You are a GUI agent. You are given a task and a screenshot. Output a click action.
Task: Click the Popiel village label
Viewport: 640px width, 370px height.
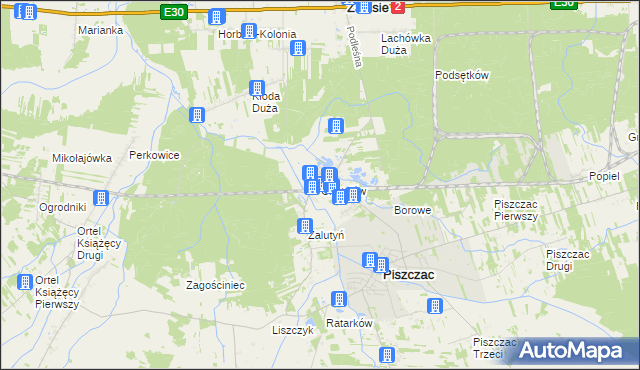tap(604, 176)
